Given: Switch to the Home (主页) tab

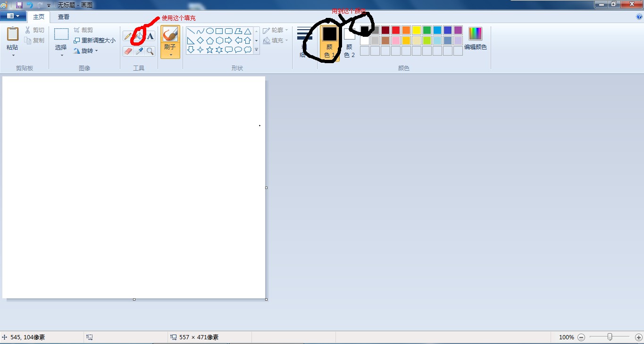Looking at the screenshot, I should coord(39,17).
